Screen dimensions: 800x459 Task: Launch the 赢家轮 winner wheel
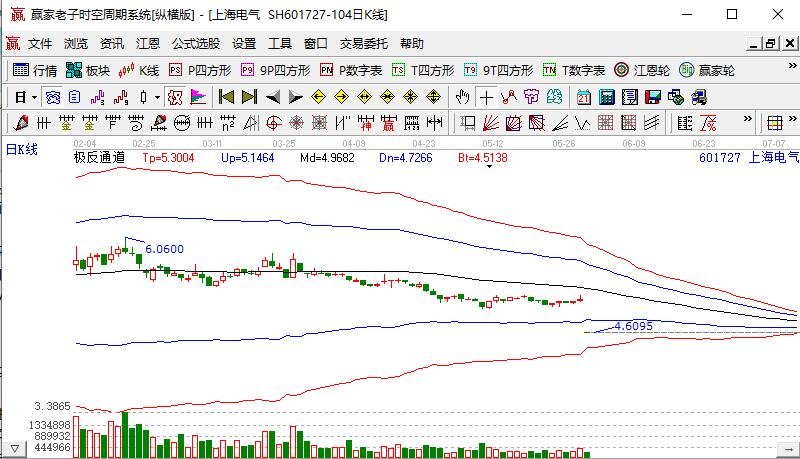[x=707, y=70]
